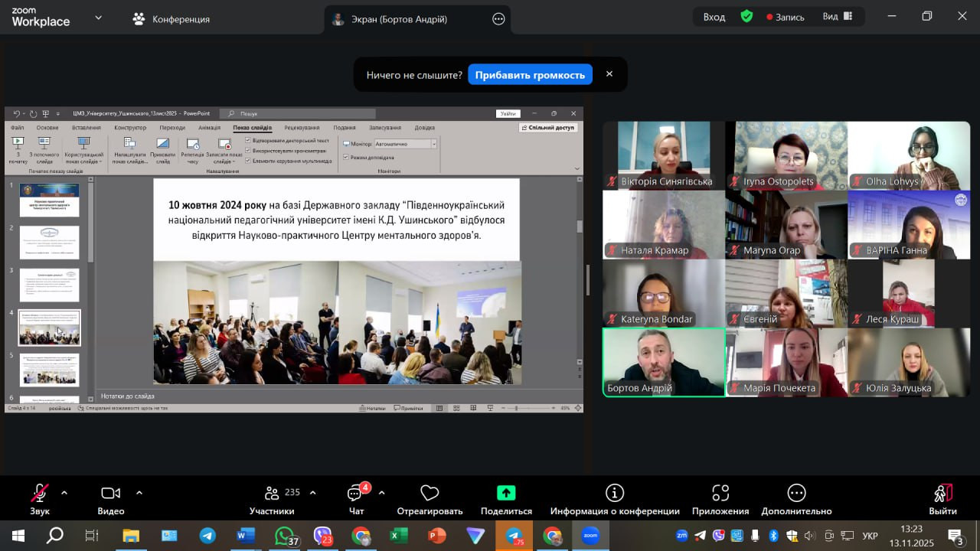
Task: Select Бортов Андрій video thumbnail
Action: [664, 362]
